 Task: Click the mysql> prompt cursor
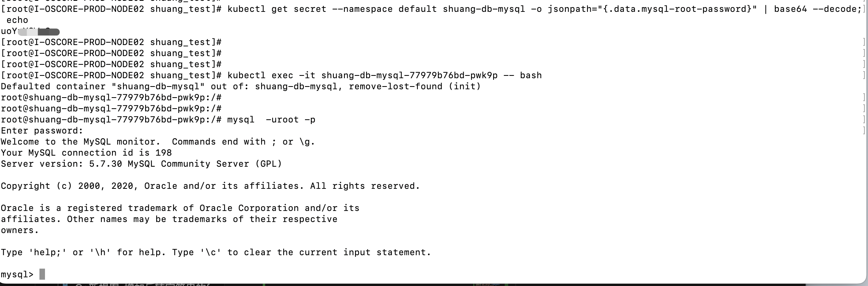pos(42,274)
